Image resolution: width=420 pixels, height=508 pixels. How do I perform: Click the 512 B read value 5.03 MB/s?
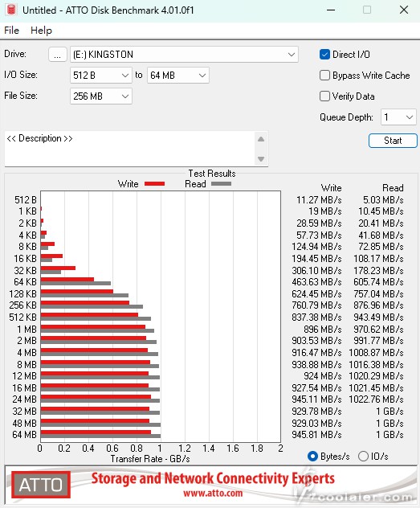click(383, 200)
